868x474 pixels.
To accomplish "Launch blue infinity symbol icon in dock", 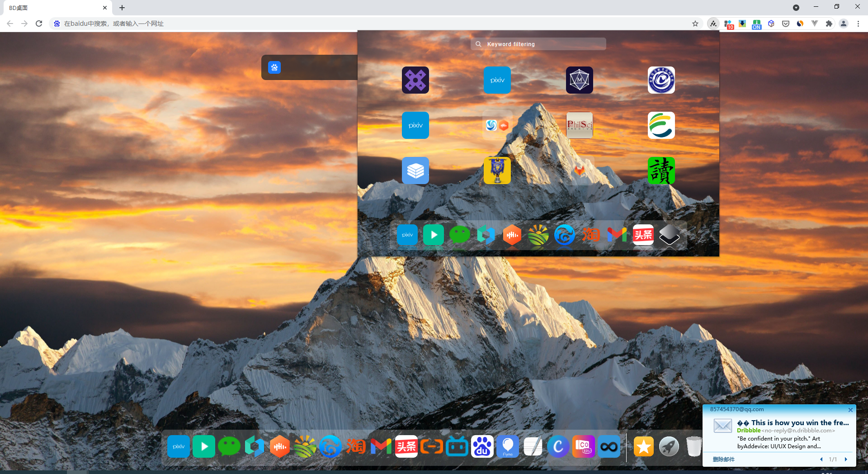I will click(609, 446).
